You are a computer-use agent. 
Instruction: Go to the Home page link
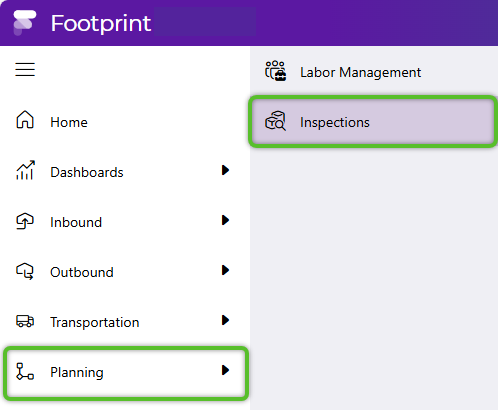click(x=125, y=122)
